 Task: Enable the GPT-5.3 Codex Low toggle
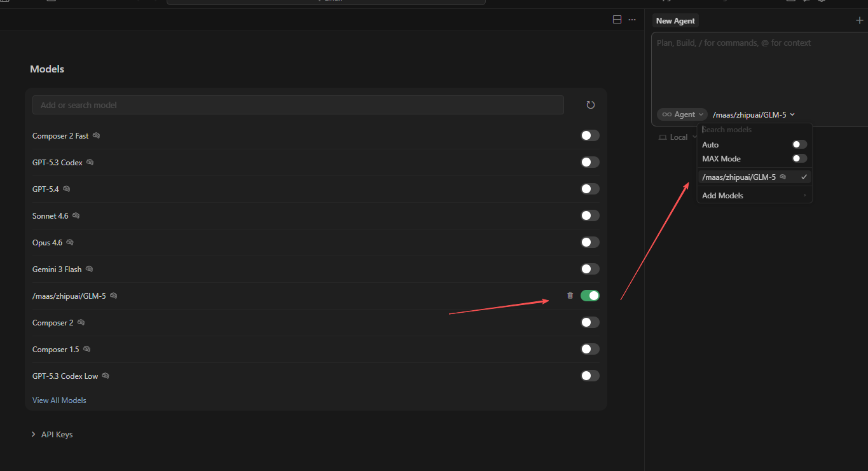point(590,376)
